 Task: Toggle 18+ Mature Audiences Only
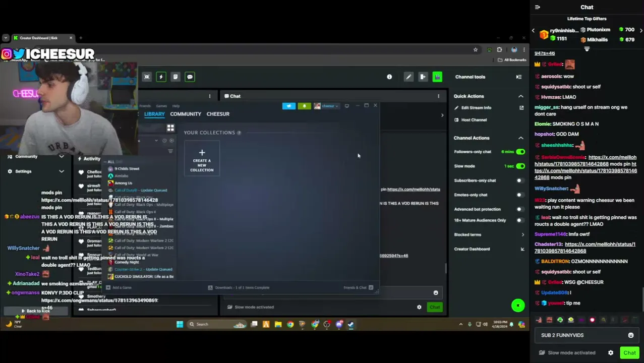click(x=519, y=220)
